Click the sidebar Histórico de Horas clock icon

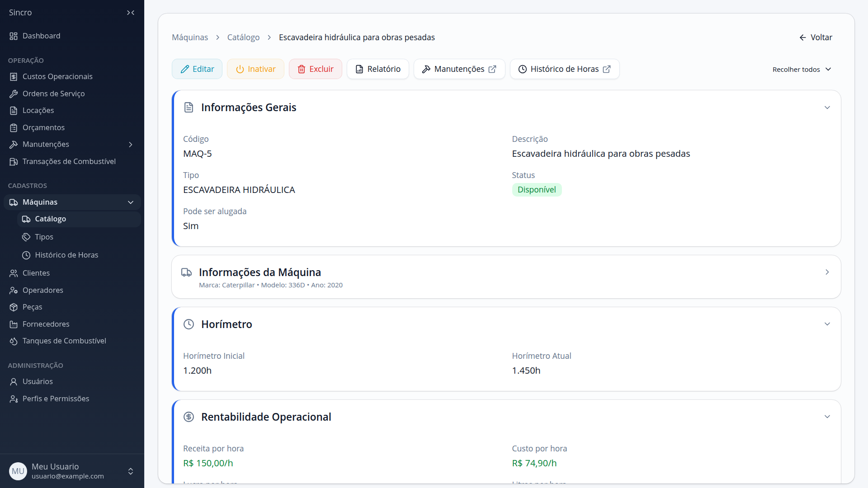26,255
